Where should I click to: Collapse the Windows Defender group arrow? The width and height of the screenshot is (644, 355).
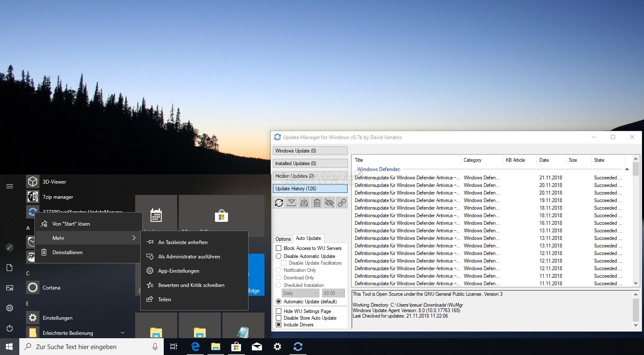[627, 169]
